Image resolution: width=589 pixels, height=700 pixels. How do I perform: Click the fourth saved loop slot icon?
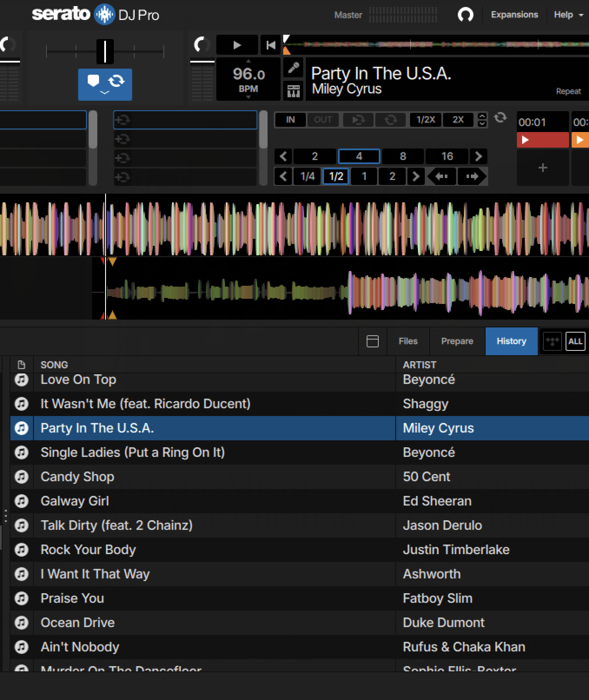click(122, 177)
